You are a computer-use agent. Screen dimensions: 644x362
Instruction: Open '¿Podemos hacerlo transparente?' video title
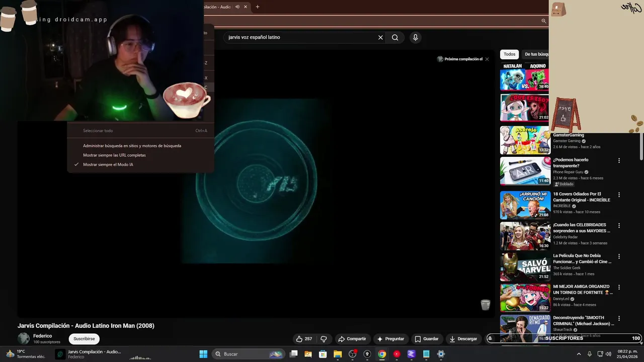571,163
